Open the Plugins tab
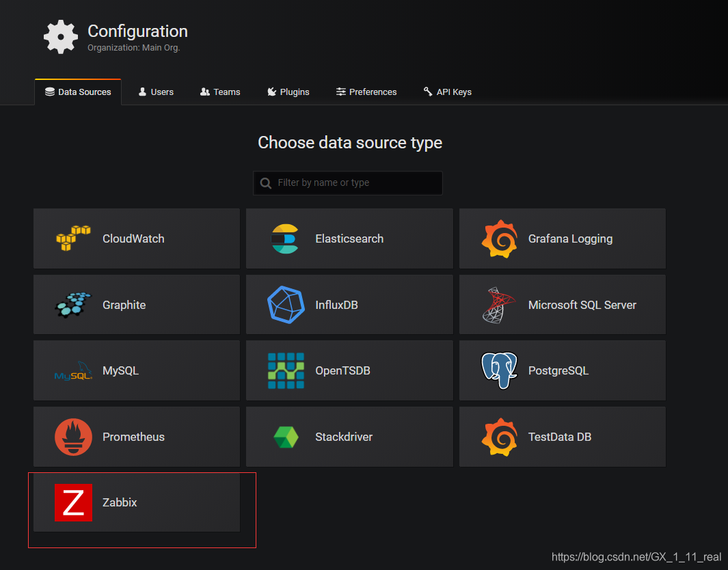 [x=288, y=92]
